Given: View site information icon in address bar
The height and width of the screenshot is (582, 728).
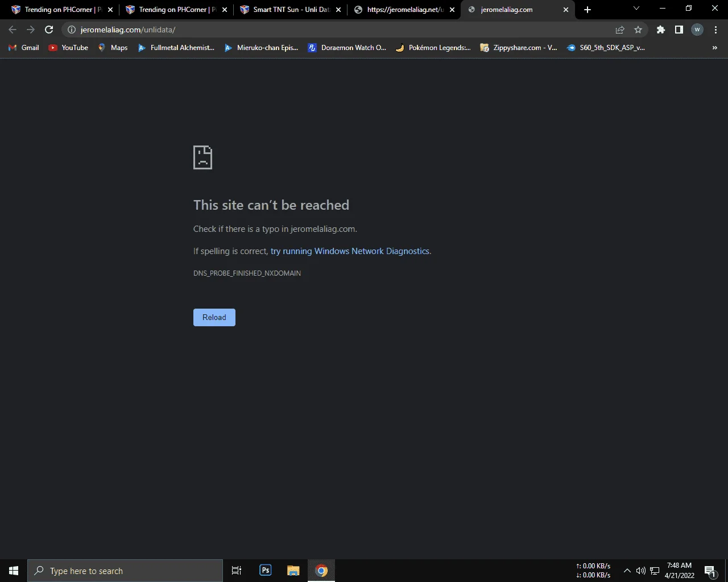Looking at the screenshot, I should click(72, 30).
